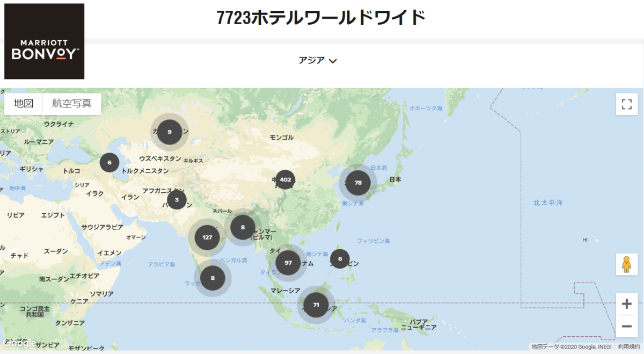The height and width of the screenshot is (354, 644).
Task: Toggle fullscreen map view
Action: tap(626, 104)
